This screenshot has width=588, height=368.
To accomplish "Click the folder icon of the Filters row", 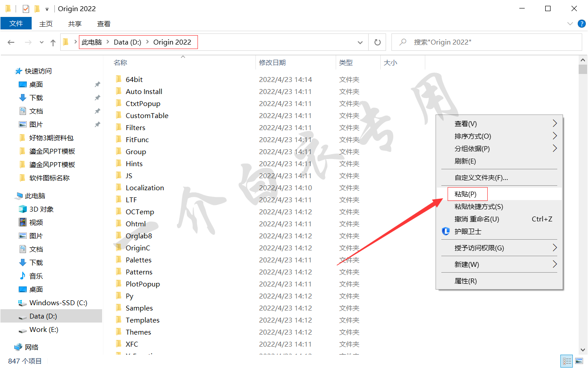I will (119, 127).
